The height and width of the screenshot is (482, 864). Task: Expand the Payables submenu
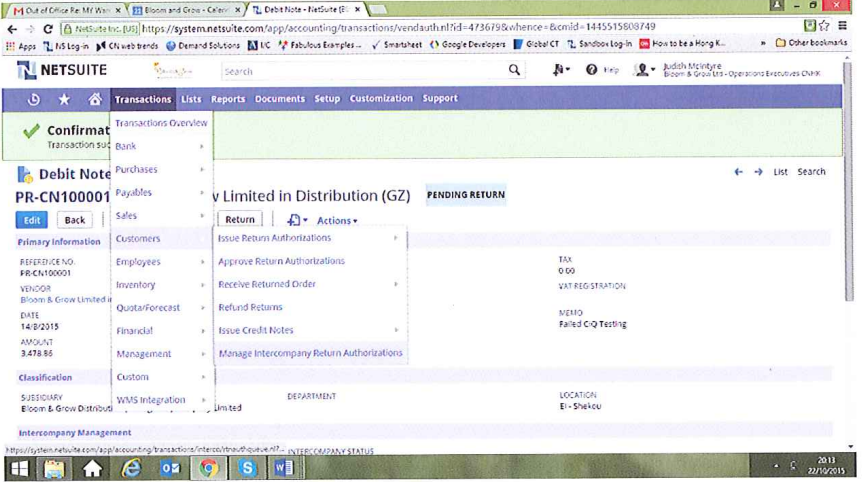pos(160,192)
